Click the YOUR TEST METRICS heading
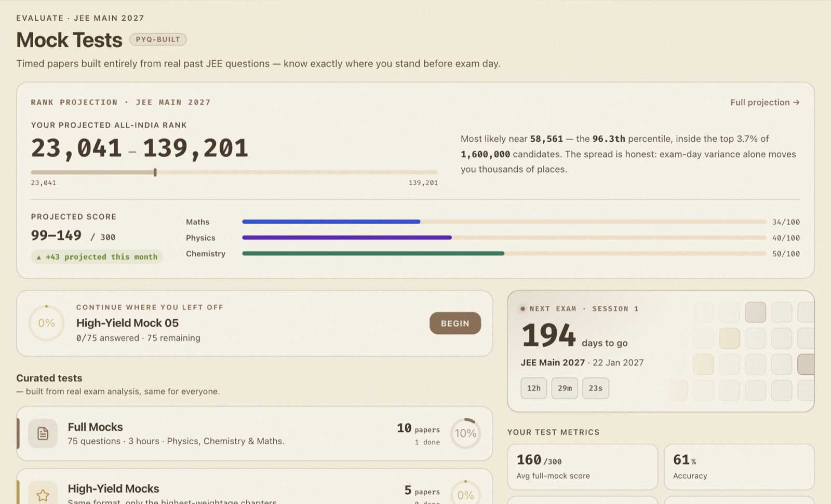The image size is (831, 504). pos(554,432)
